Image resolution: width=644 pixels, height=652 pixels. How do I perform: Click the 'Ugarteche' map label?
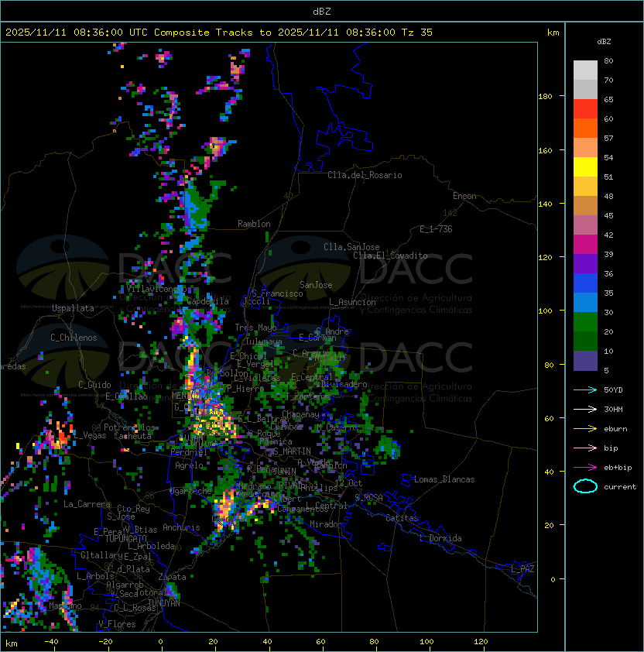191,491
